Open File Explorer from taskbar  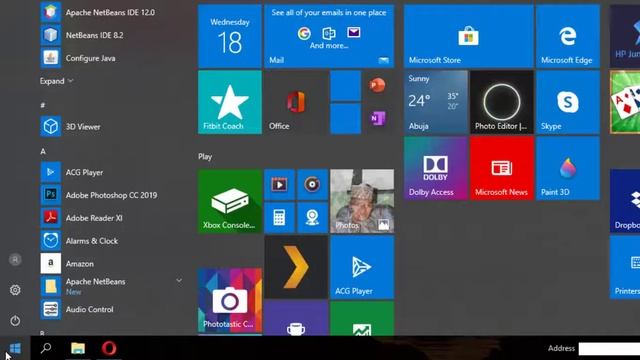78,348
